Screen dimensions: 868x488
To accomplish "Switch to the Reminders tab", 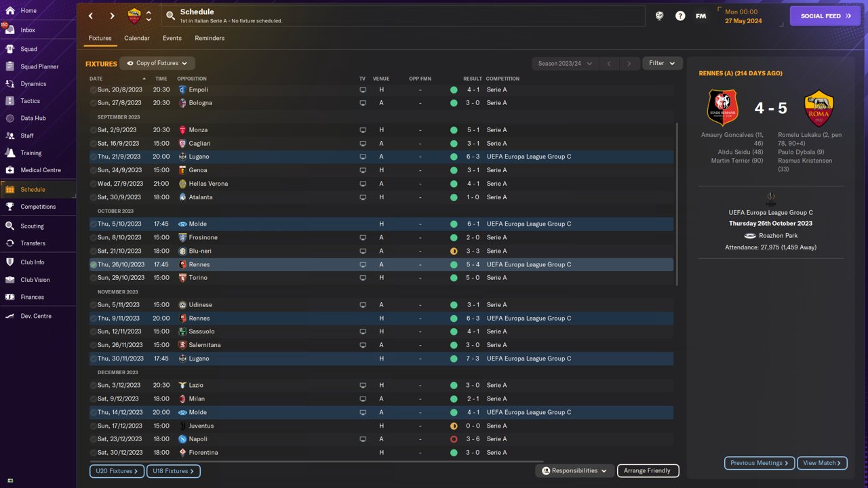I will click(210, 38).
